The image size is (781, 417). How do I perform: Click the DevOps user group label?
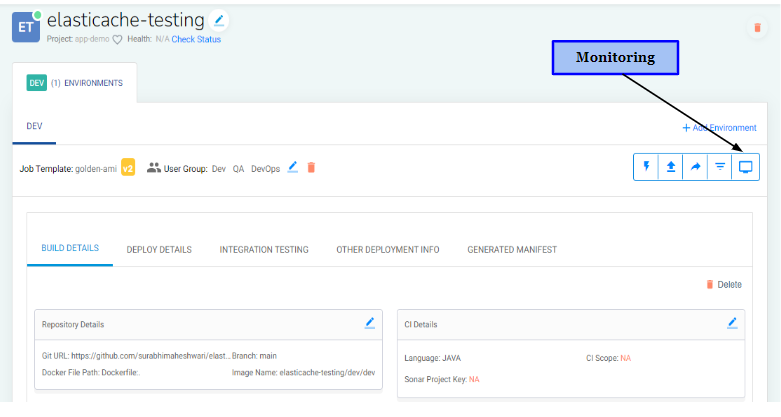265,169
